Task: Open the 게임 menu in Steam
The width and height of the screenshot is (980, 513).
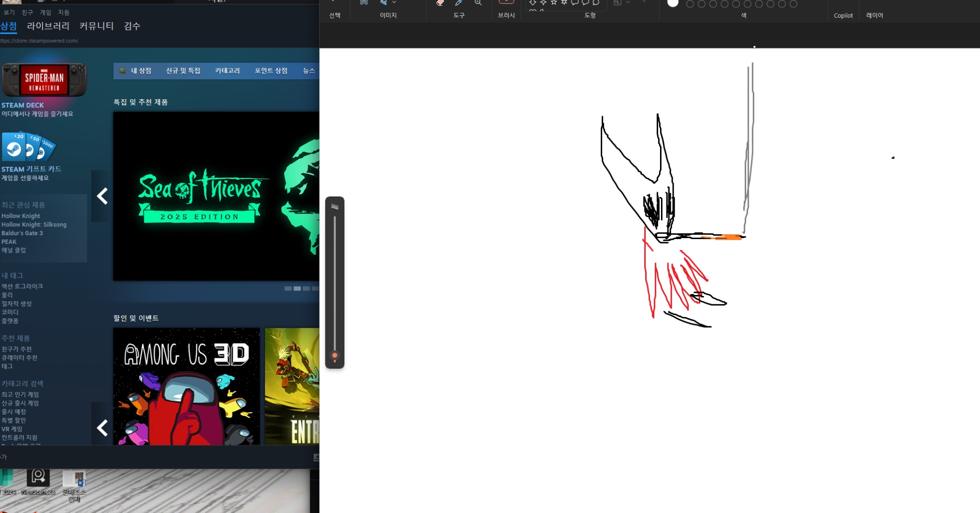Action: [46, 12]
